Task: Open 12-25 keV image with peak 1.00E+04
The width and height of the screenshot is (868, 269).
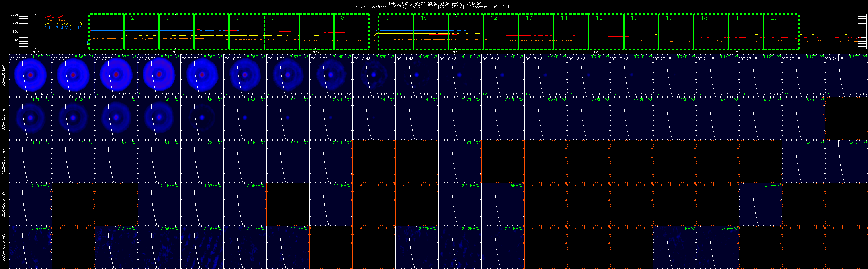Action: tap(460, 161)
